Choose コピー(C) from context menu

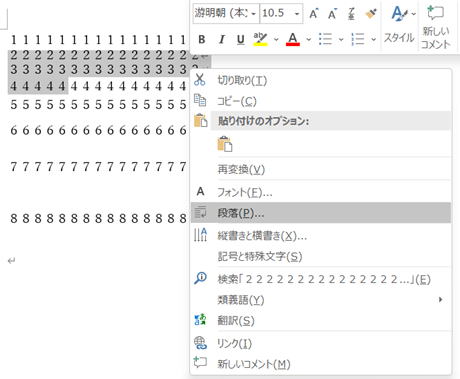pos(321,101)
